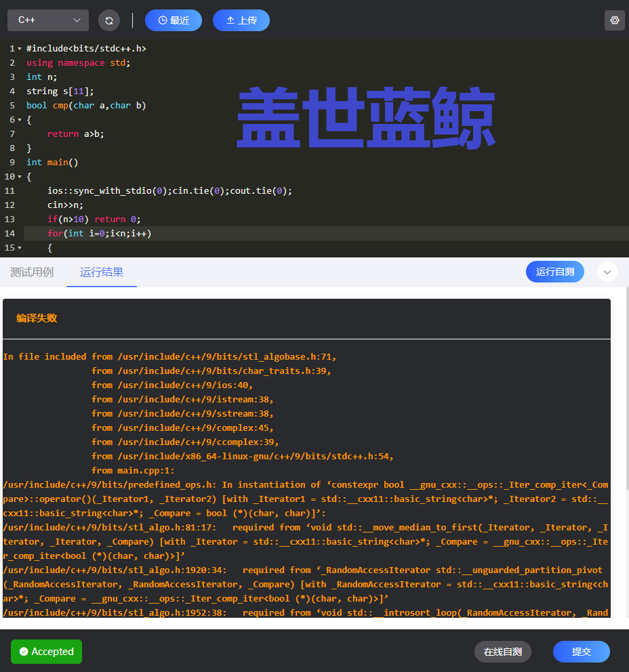This screenshot has height=672, width=629.
Task: Click the results panel vertical scrollbar
Action: (x=627, y=389)
